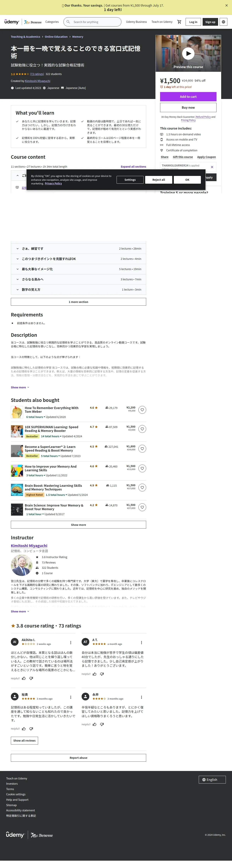Click Gift this course
This screenshot has height=868, width=232.
coord(183,157)
